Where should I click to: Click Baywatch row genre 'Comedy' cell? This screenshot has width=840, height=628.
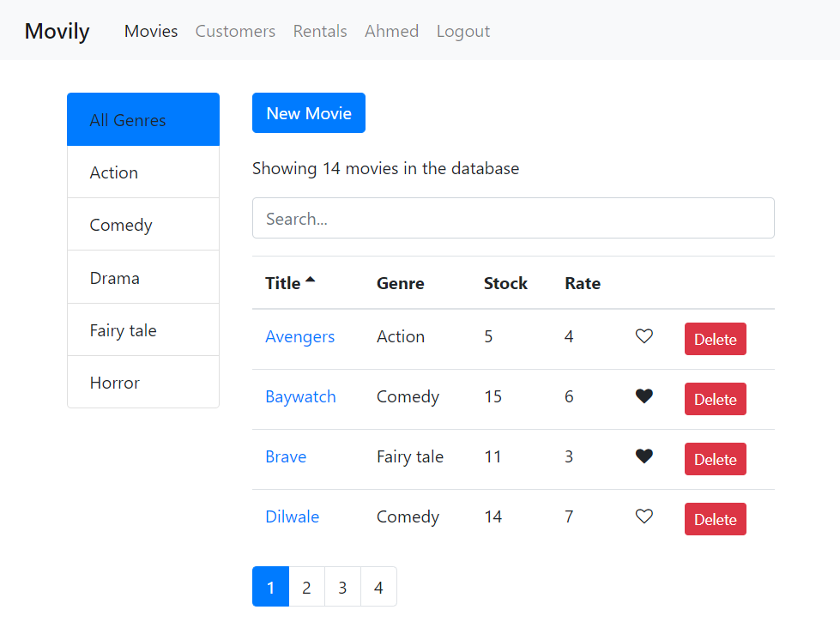pyautogui.click(x=408, y=396)
